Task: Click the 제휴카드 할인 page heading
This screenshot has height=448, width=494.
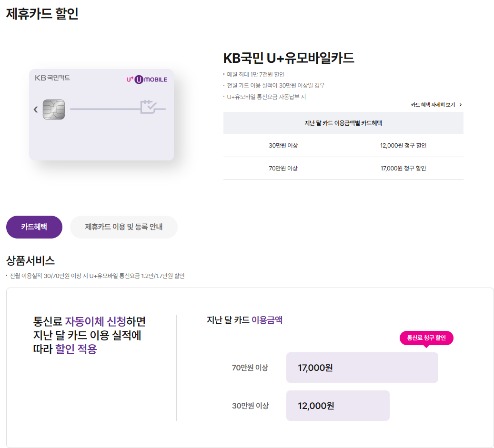Action: pos(42,14)
